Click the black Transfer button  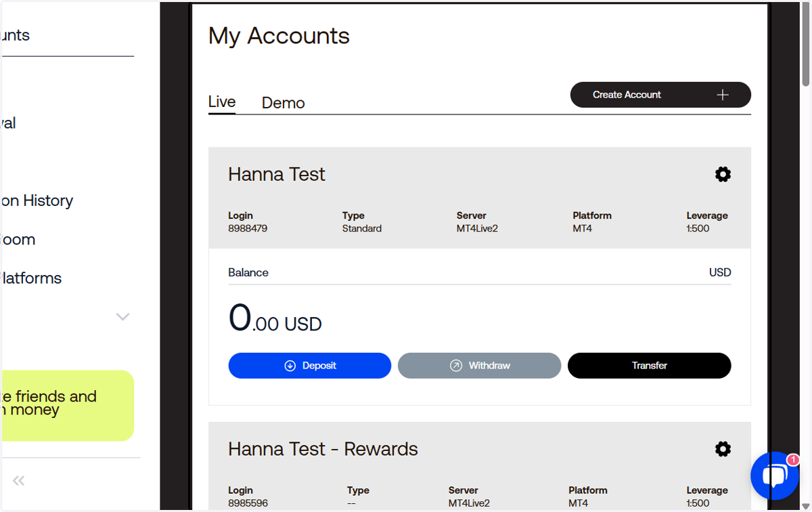coord(650,366)
